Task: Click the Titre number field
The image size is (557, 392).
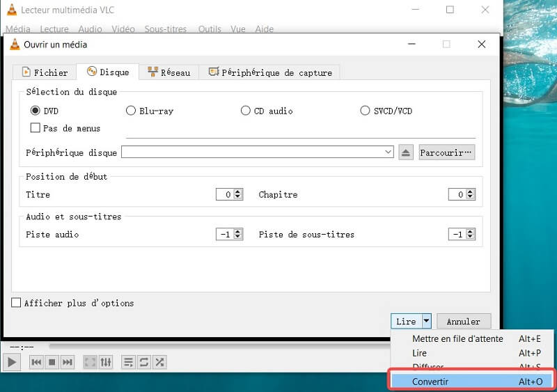Action: 225,194
